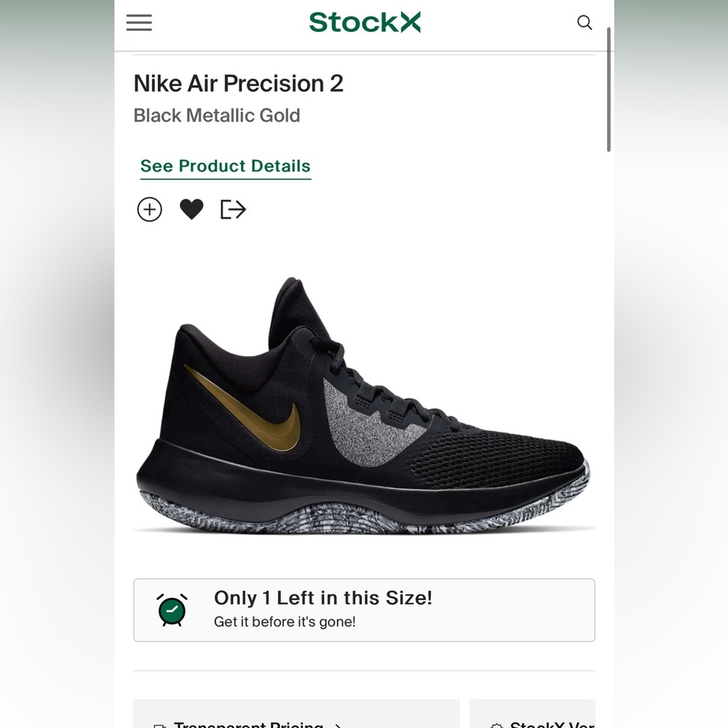Share the product listing
This screenshot has width=728, height=728.
tap(233, 209)
